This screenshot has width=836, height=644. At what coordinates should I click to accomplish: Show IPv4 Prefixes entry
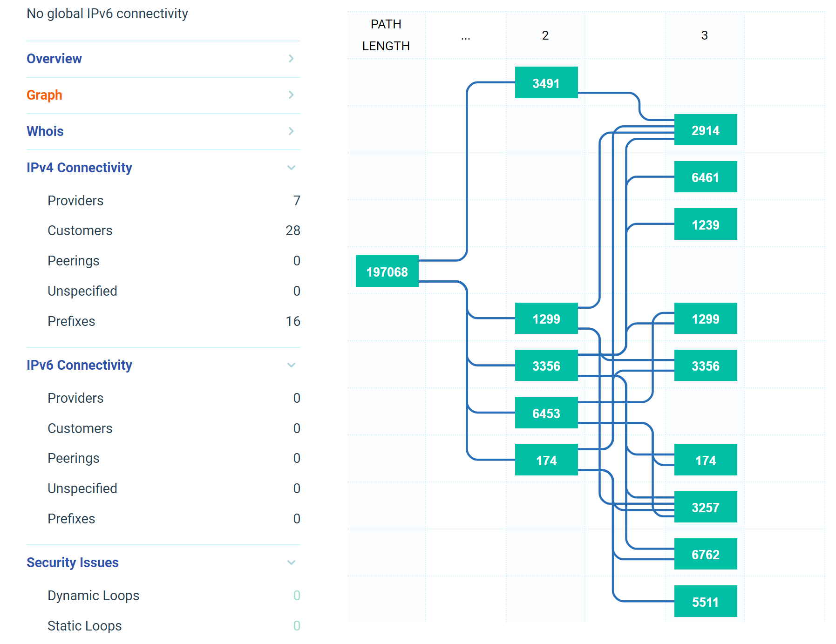(x=71, y=321)
